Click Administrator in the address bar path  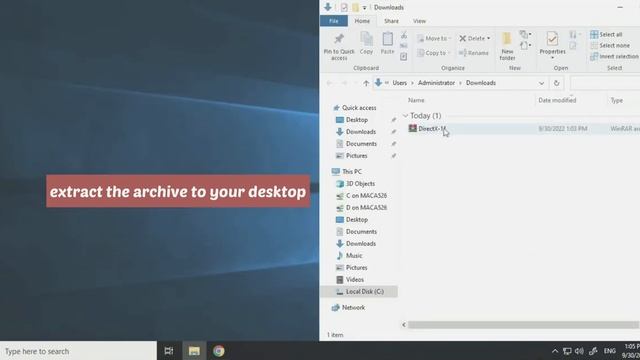tap(436, 83)
